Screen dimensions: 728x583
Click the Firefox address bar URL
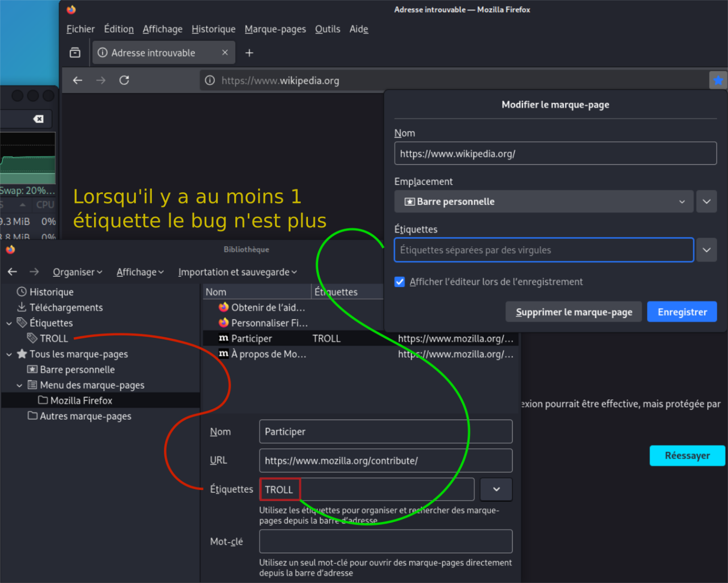(x=281, y=80)
